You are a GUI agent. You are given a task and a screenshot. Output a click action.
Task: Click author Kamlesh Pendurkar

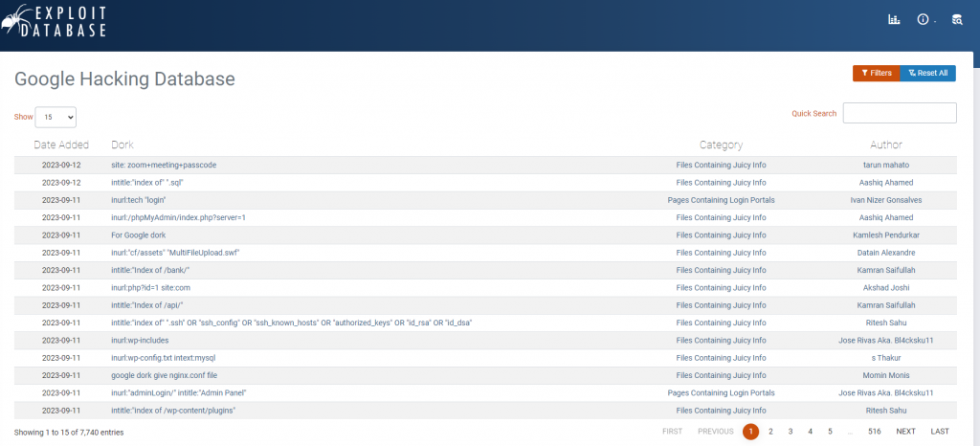(x=886, y=234)
